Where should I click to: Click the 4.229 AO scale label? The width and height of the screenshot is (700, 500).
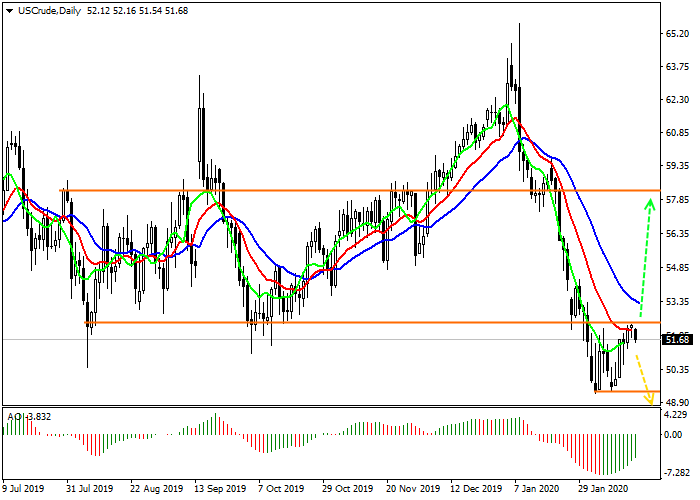click(x=678, y=414)
